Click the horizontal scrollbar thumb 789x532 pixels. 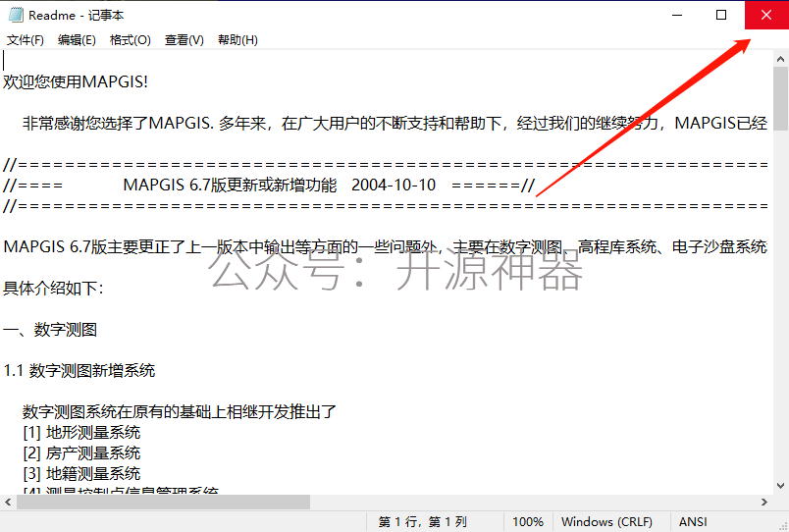[164, 502]
